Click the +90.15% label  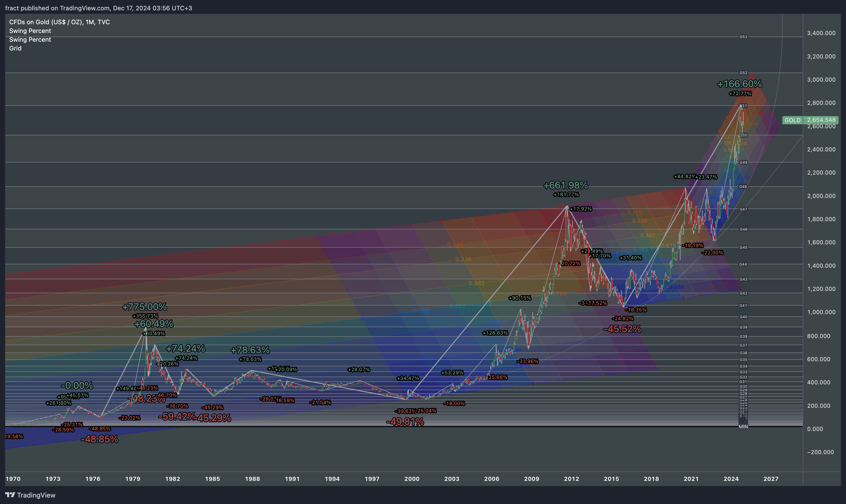coord(520,298)
